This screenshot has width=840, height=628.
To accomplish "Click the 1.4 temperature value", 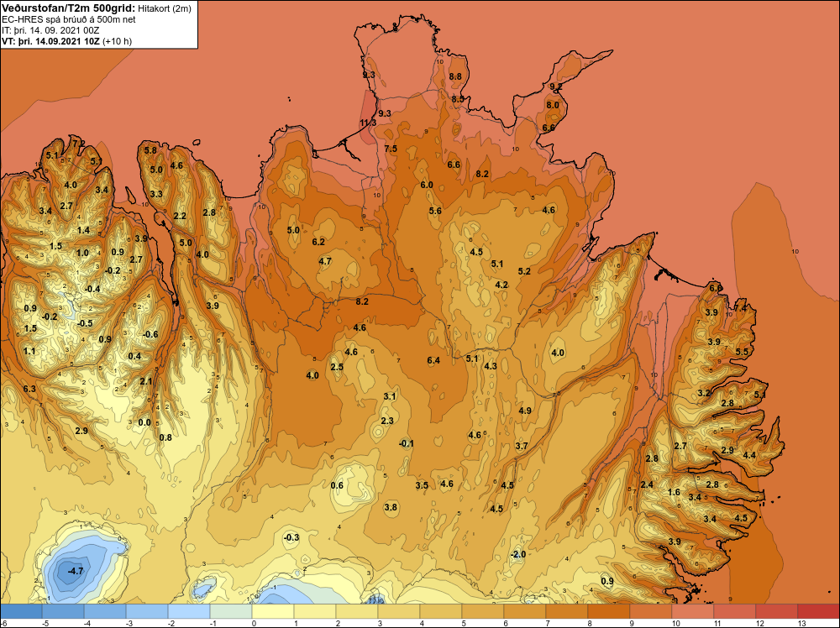I will 83,230.
